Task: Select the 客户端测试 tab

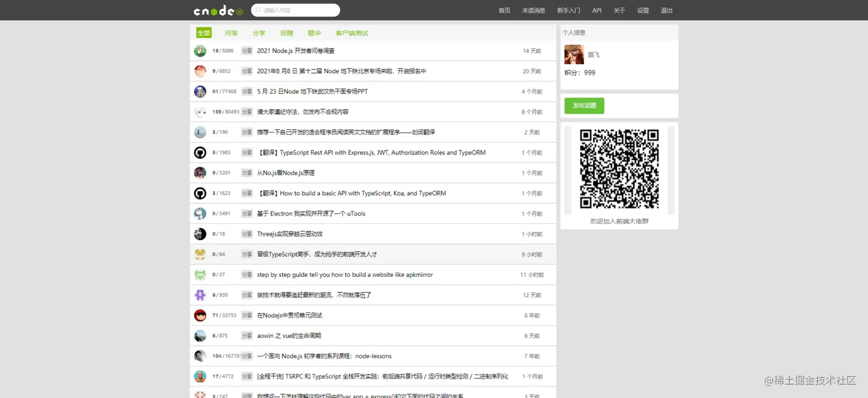Action: pyautogui.click(x=351, y=33)
